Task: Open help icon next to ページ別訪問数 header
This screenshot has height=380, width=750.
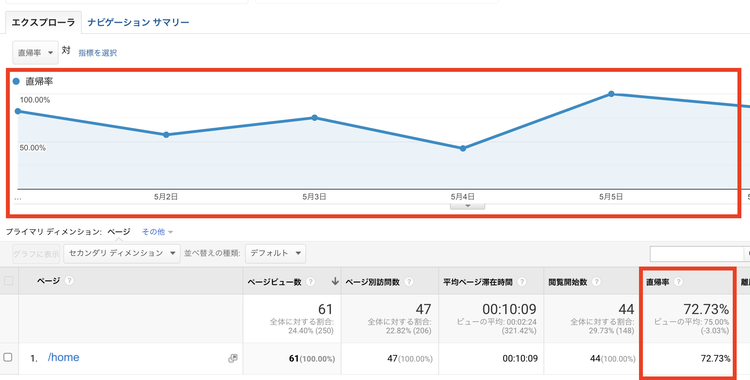Action: click(x=408, y=282)
